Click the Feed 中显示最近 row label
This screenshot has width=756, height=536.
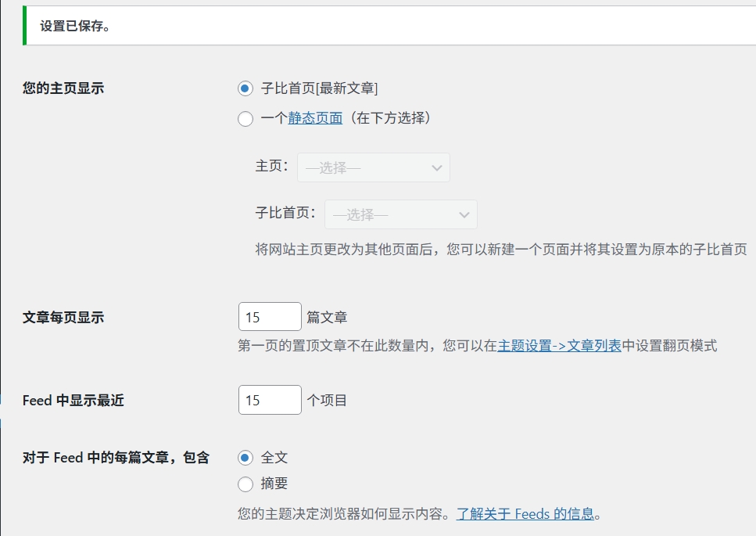coord(73,401)
